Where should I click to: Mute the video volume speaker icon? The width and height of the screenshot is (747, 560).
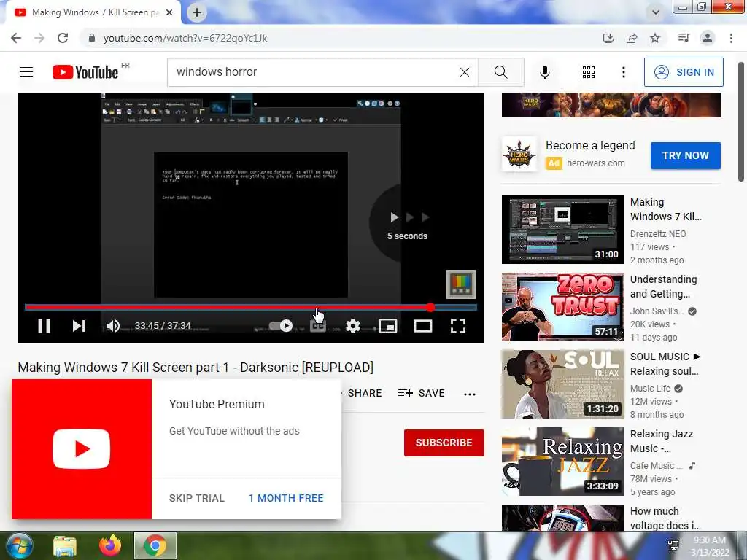pos(113,326)
